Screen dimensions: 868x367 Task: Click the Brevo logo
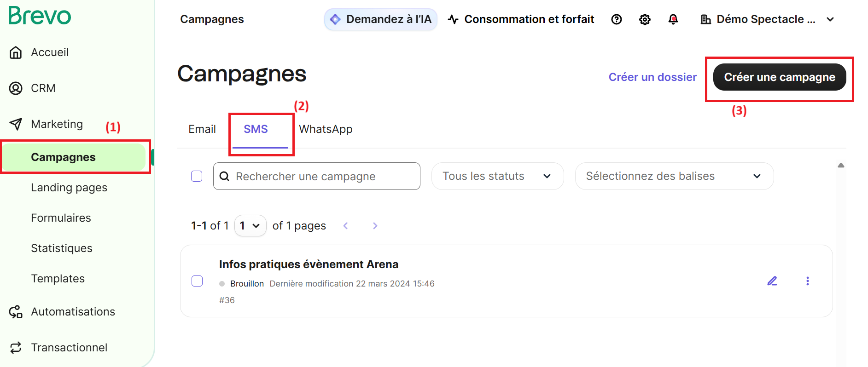coord(40,16)
